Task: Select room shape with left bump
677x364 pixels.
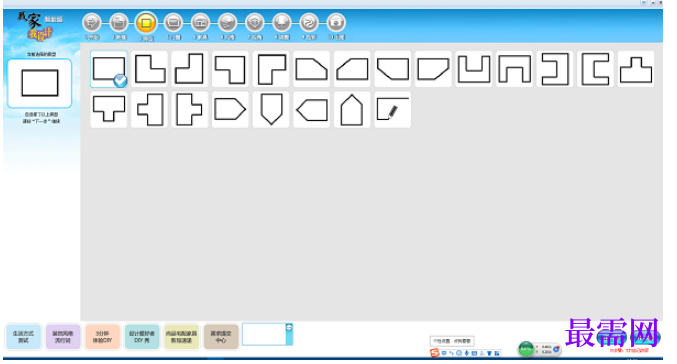Action: tap(149, 110)
